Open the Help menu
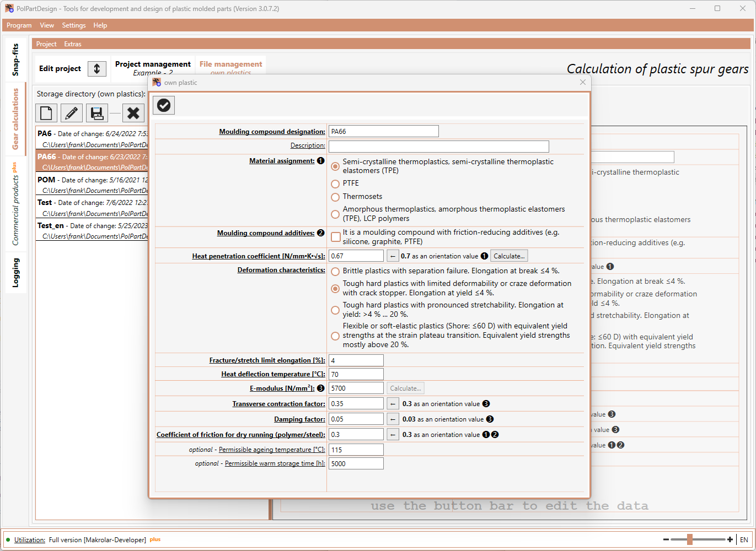Image resolution: width=756 pixels, height=551 pixels. [x=100, y=25]
